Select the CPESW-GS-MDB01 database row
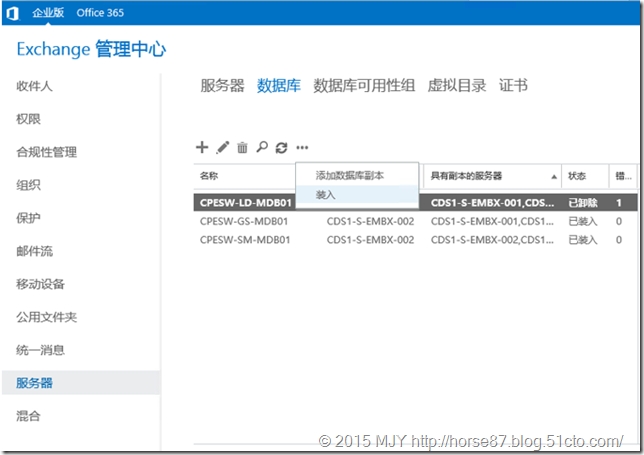Image resolution: width=644 pixels, height=455 pixels. [x=245, y=221]
